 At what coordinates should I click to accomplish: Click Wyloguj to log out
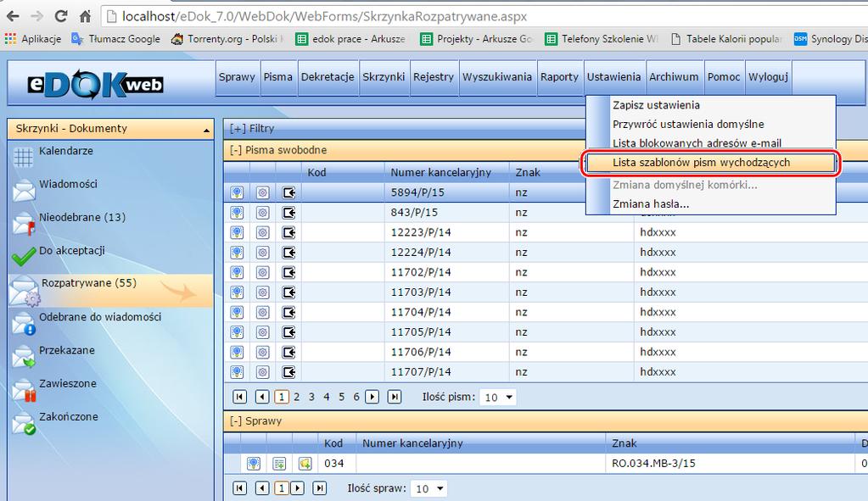(x=769, y=77)
